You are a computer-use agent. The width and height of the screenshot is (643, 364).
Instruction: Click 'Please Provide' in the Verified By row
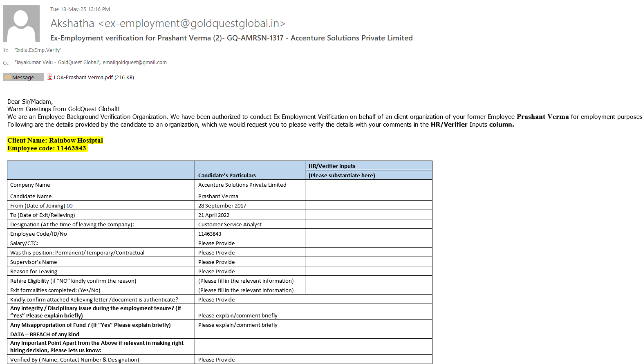216,360
